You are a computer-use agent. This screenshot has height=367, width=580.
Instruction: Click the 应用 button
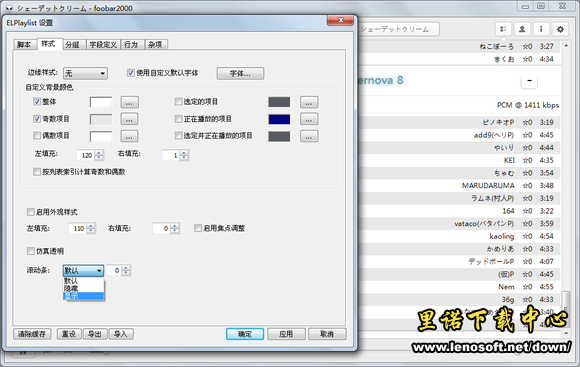(x=286, y=334)
